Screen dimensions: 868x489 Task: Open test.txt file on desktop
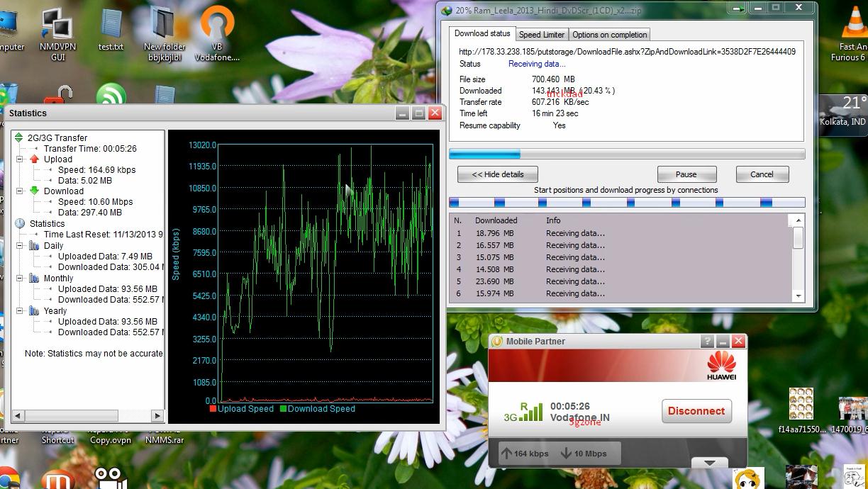pos(111,30)
